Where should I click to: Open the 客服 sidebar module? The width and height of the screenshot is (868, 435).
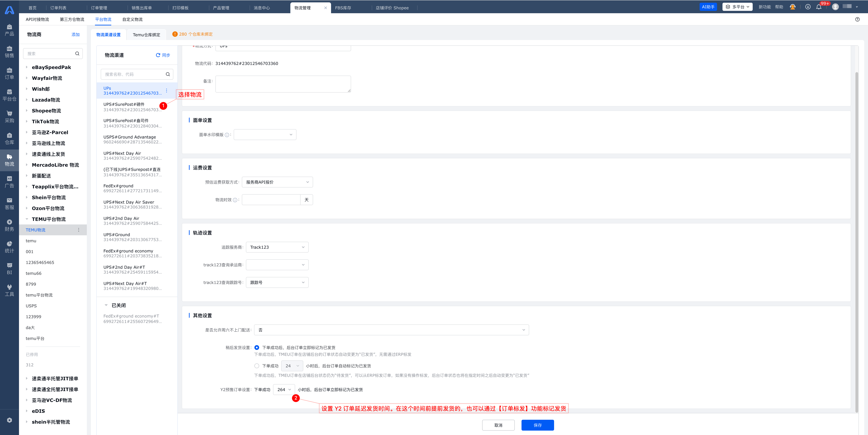[x=9, y=204]
